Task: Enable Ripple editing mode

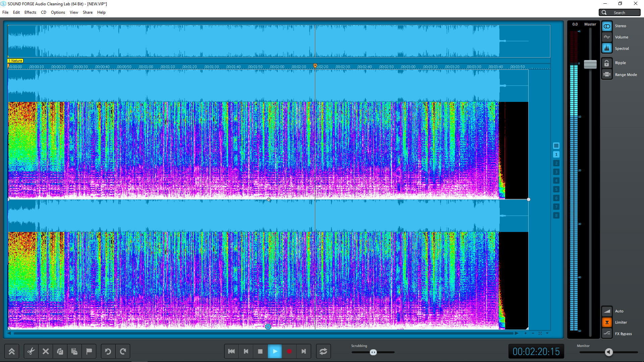Action: coord(607,63)
